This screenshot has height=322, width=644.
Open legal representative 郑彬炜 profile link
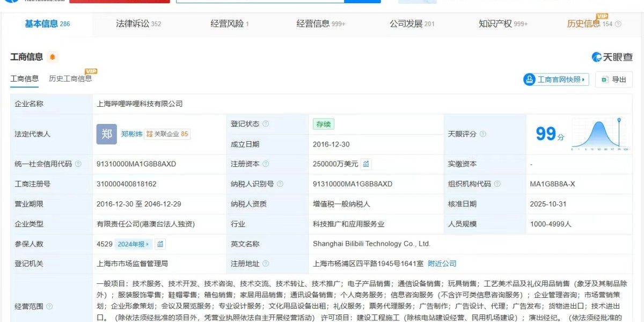coord(131,134)
